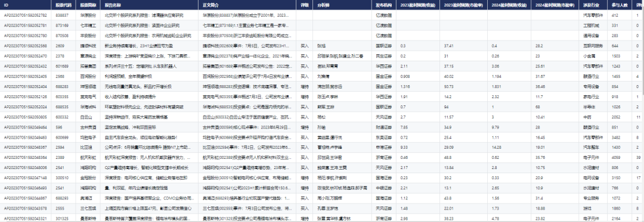
Task: Click the 9.79 earnings value in 古井贡酒 row
Action: pos(496,128)
